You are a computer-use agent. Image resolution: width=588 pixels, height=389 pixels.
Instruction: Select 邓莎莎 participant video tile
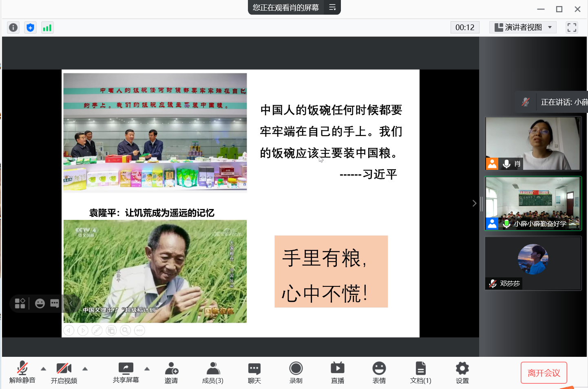click(x=533, y=263)
